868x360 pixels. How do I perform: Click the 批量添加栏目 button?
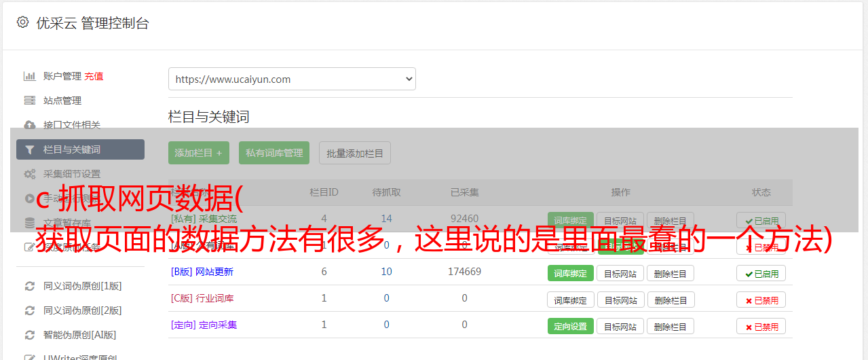355,153
